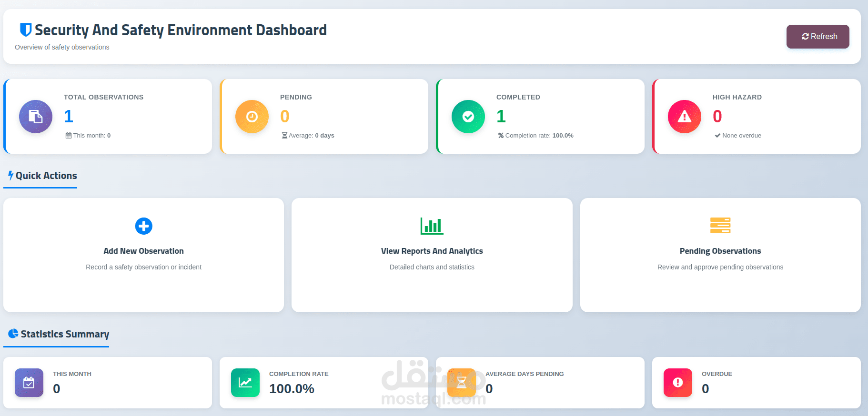Image resolution: width=868 pixels, height=416 pixels.
Task: Click the COMPLETION RATE summary label
Action: pyautogui.click(x=299, y=374)
